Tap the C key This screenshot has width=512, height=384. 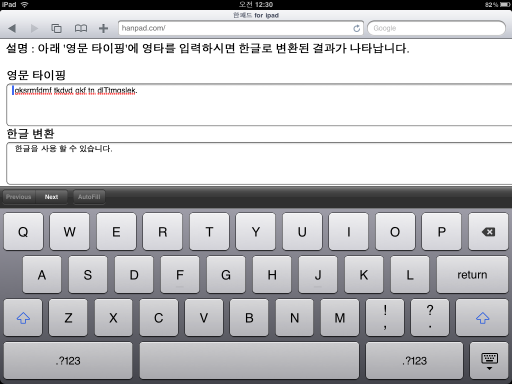click(159, 318)
